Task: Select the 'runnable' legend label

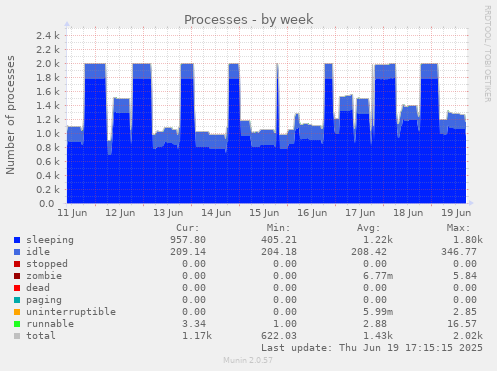Action: click(50, 324)
